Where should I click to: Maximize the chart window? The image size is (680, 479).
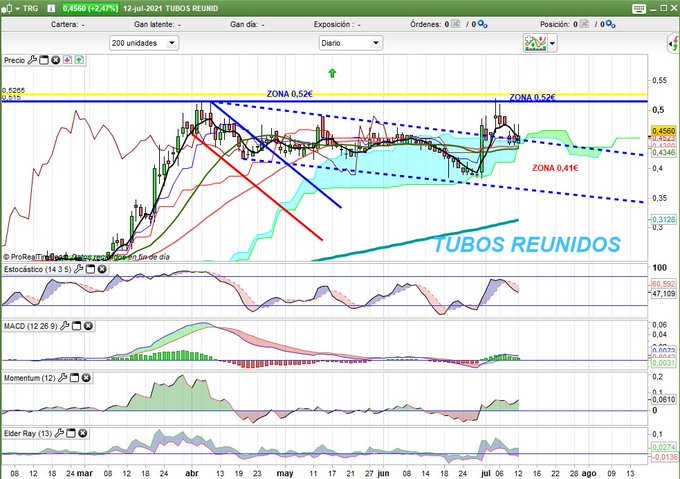point(664,8)
